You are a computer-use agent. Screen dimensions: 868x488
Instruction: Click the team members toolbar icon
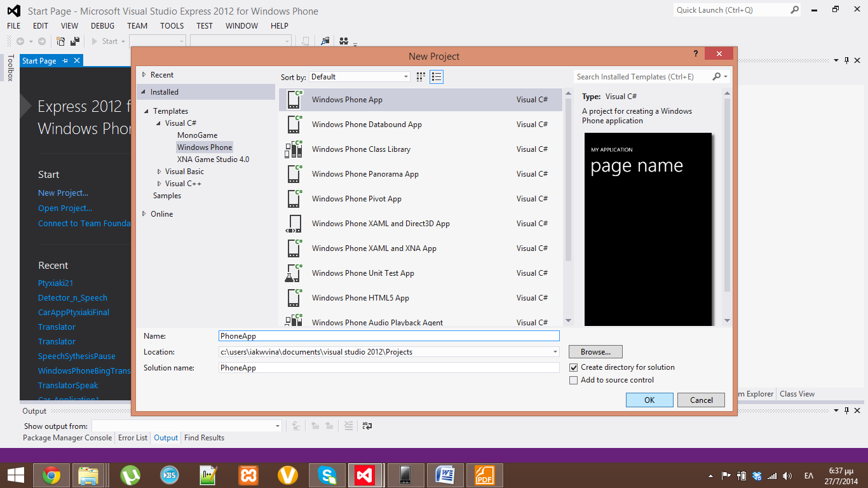click(344, 41)
